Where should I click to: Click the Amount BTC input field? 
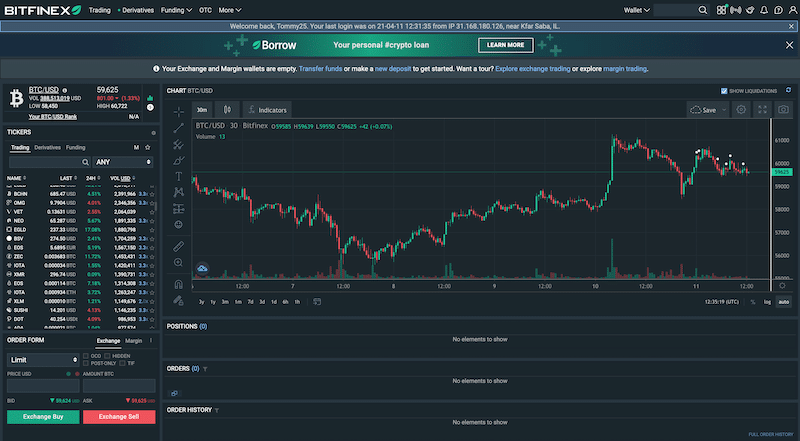[x=119, y=386]
